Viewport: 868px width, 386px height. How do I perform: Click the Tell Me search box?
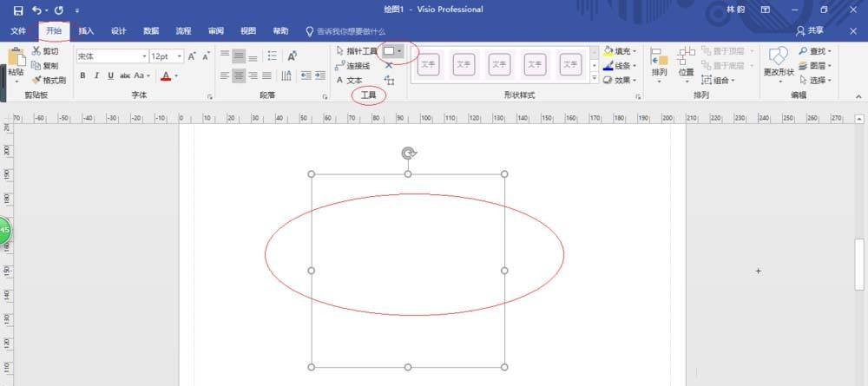[x=345, y=31]
